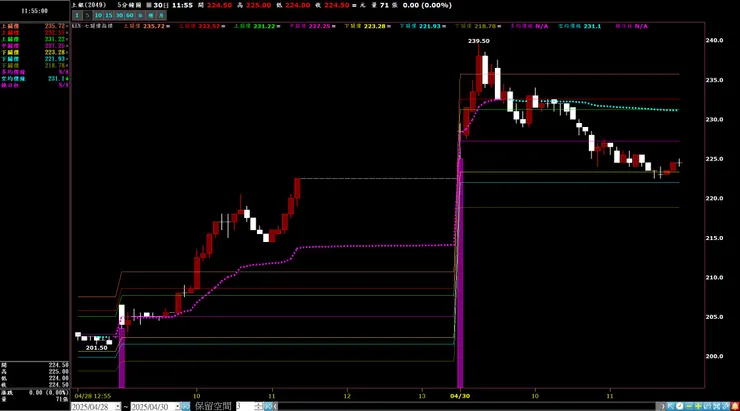The height and width of the screenshot is (411, 740).
Task: Click the yellow plus zoom-in icon
Action: (x=698, y=406)
